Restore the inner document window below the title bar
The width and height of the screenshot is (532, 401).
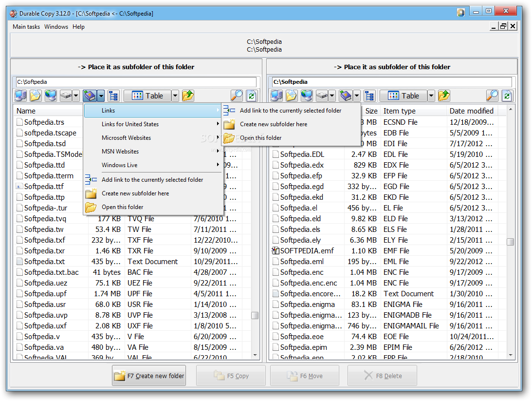[503, 26]
